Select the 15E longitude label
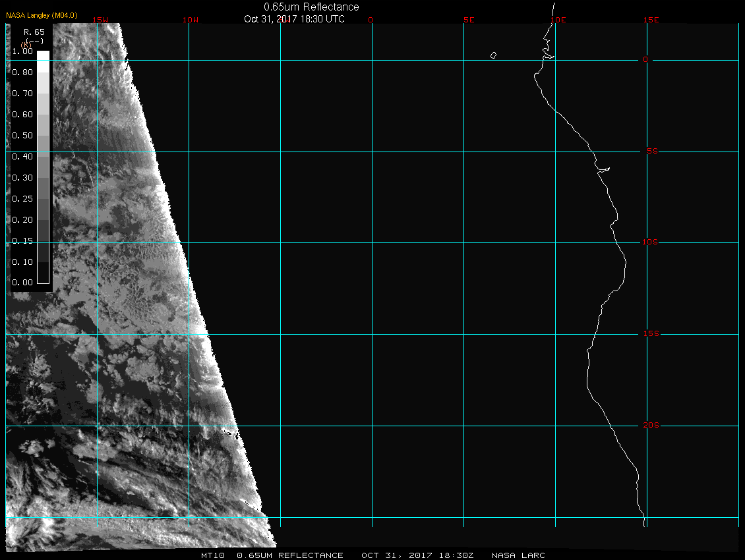This screenshot has width=745, height=560. [651, 20]
